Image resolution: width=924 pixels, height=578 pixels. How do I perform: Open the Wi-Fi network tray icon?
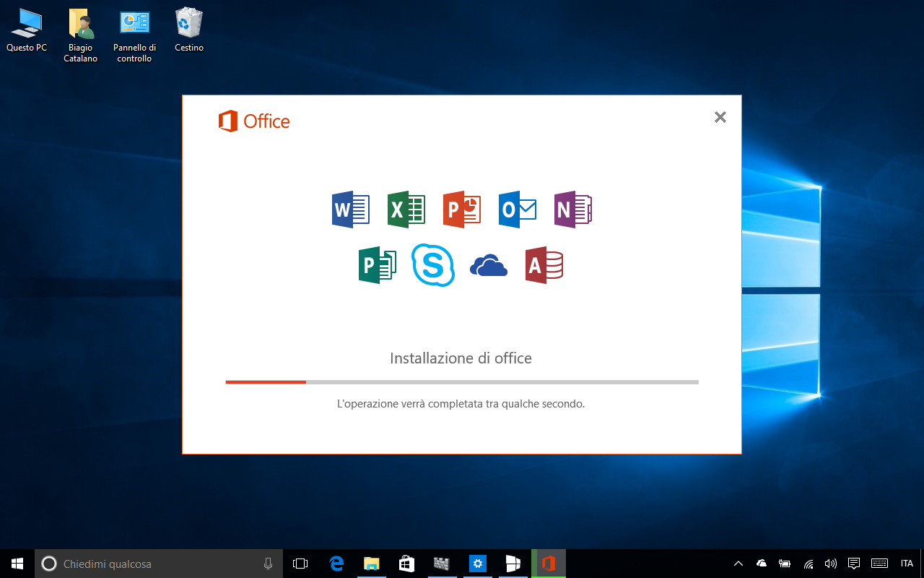pyautogui.click(x=808, y=564)
